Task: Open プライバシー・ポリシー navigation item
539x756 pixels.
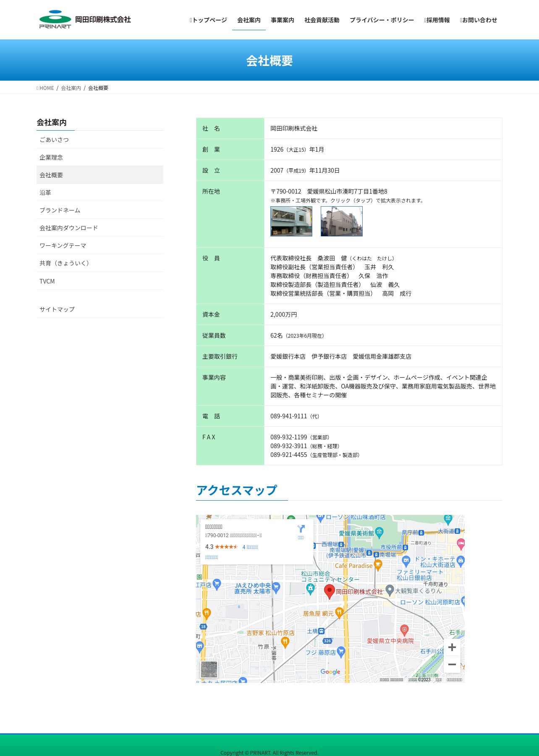Action: 382,20
